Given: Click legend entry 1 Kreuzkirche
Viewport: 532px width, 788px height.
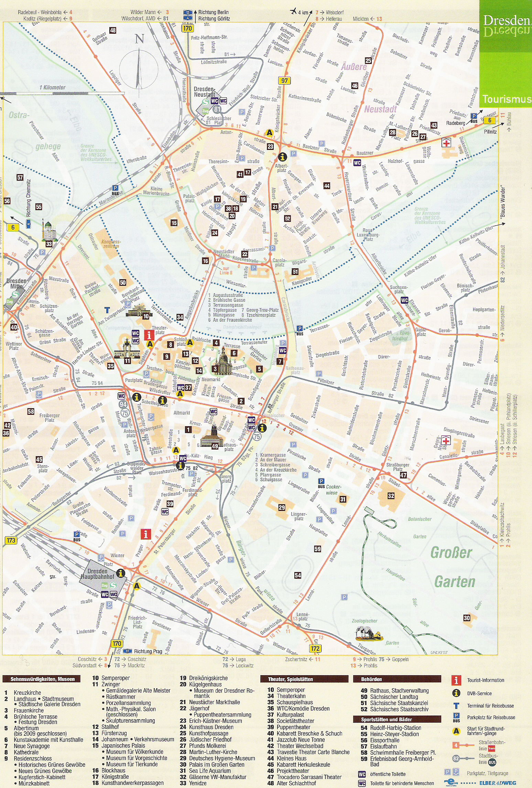Looking at the screenshot, I should [23, 692].
